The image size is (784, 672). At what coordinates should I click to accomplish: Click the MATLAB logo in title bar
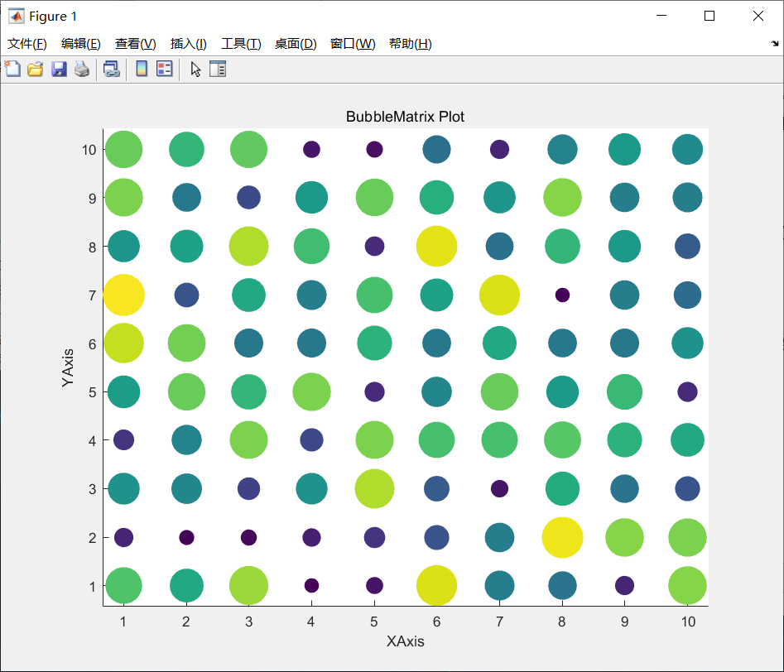(16, 16)
